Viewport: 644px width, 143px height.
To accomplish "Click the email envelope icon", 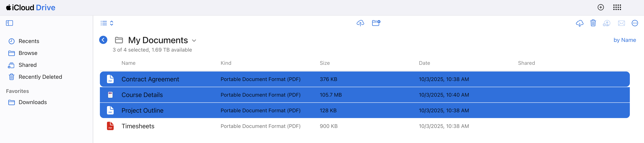I will pos(621,23).
